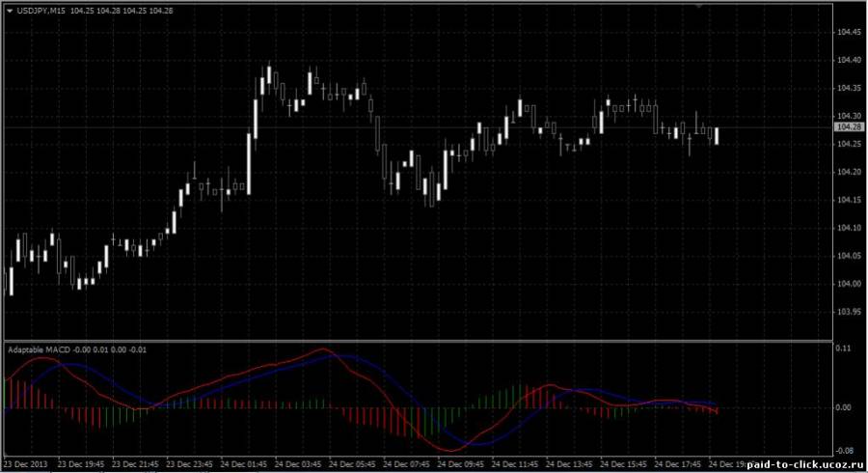Screen dimensions: 868x473
Task: Click the OHLC values in the chart header
Action: pyautogui.click(x=122, y=12)
